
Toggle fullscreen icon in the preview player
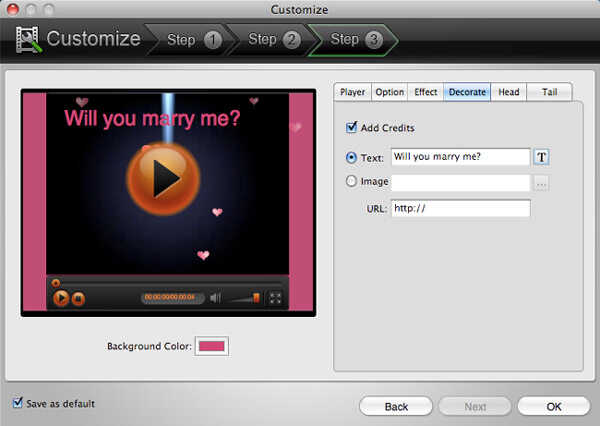pyautogui.click(x=275, y=298)
